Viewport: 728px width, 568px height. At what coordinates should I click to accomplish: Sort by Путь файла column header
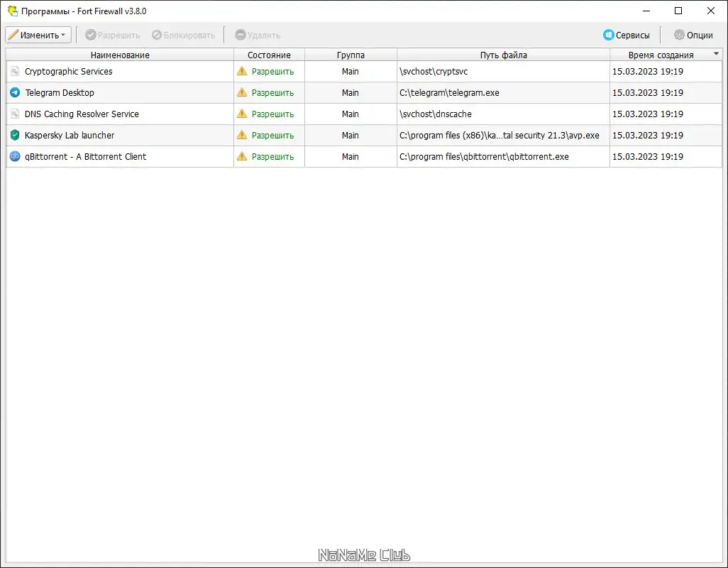pos(503,55)
